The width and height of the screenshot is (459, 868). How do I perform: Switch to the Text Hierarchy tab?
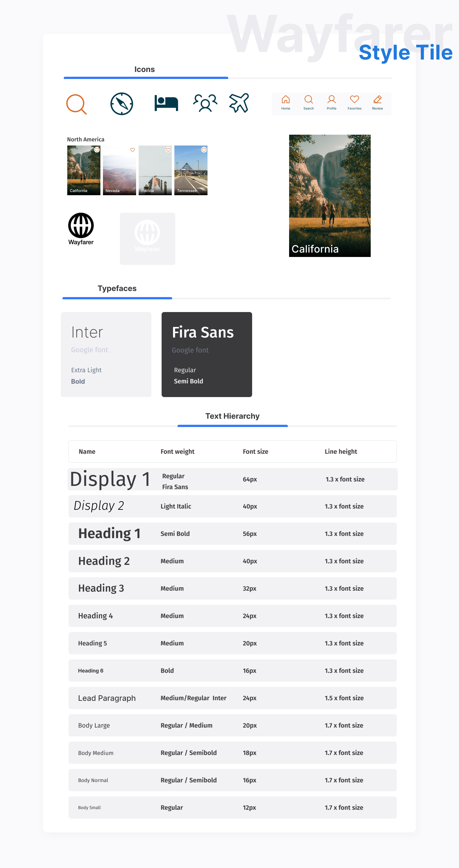(x=232, y=416)
